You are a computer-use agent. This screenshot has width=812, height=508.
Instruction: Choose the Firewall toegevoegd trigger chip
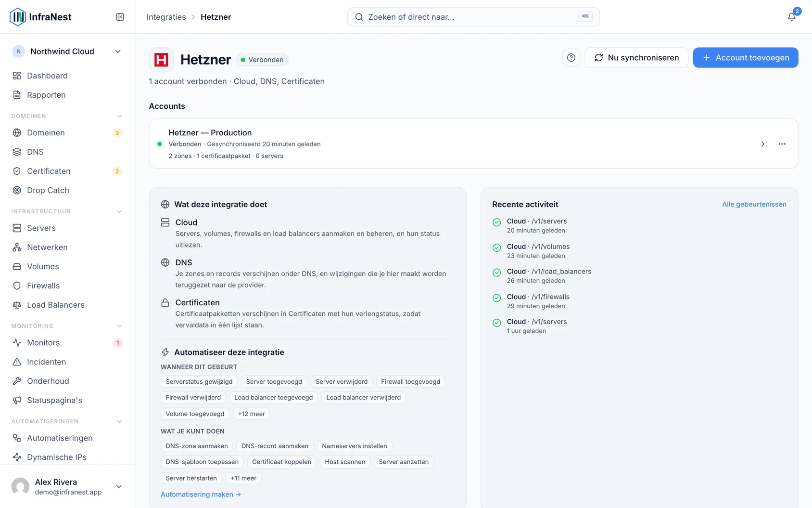coord(411,382)
